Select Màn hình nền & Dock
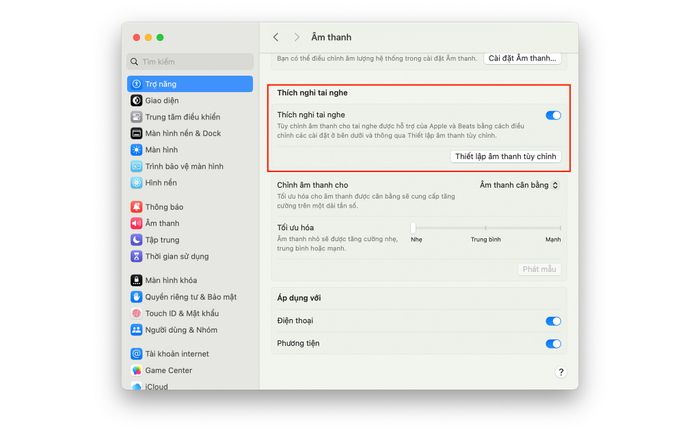This screenshot has height=433, width=700. 190,133
